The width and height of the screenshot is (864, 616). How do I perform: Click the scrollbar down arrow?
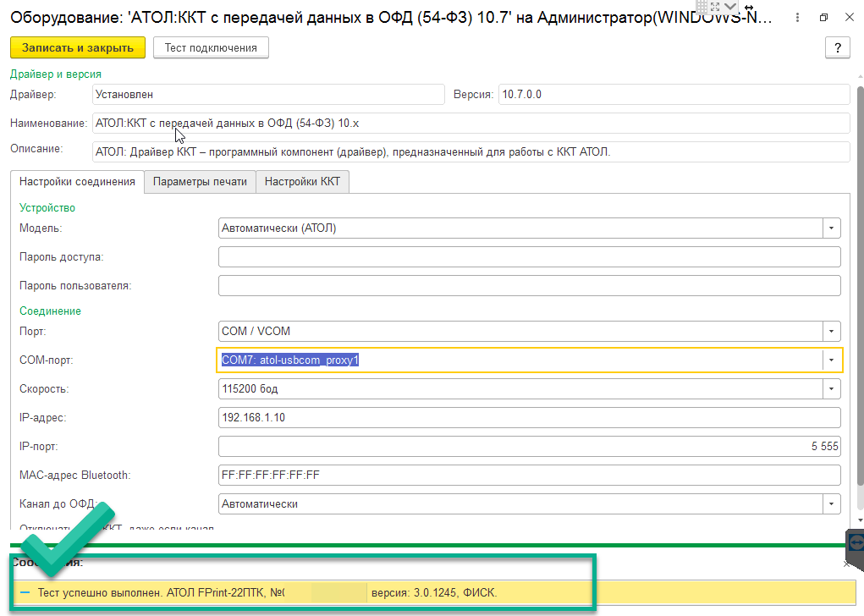[860, 520]
